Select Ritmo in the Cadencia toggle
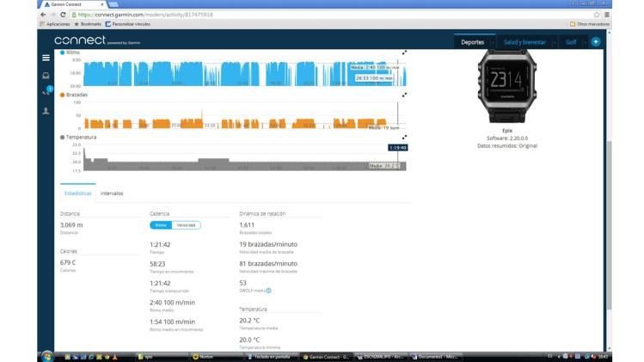 click(x=161, y=225)
